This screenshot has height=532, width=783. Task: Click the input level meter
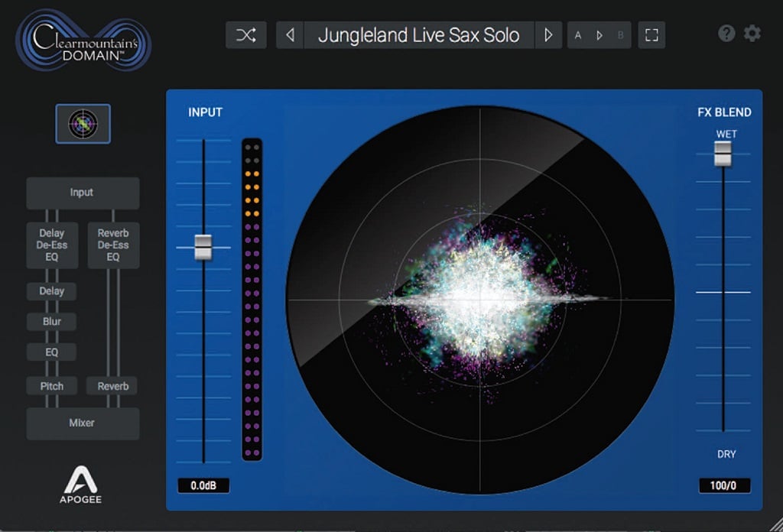(252, 300)
